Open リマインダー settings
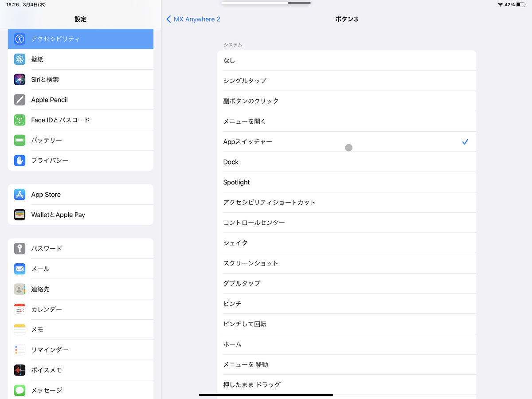 [x=81, y=350]
